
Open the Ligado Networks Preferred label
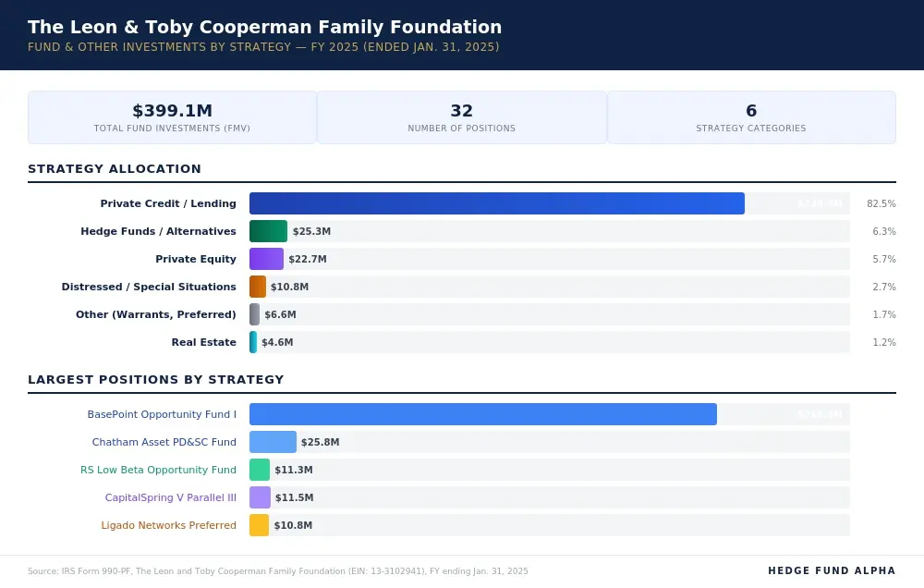[x=168, y=525]
